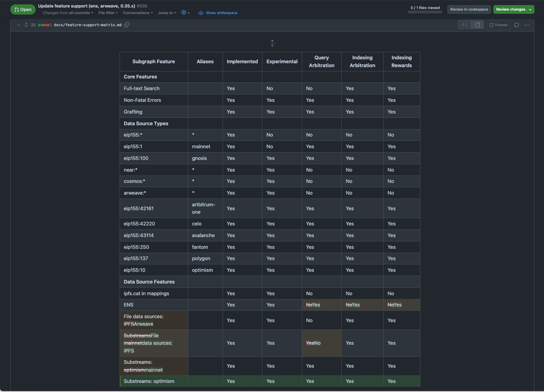Switch to source diff view
544x392 pixels.
[465, 25]
